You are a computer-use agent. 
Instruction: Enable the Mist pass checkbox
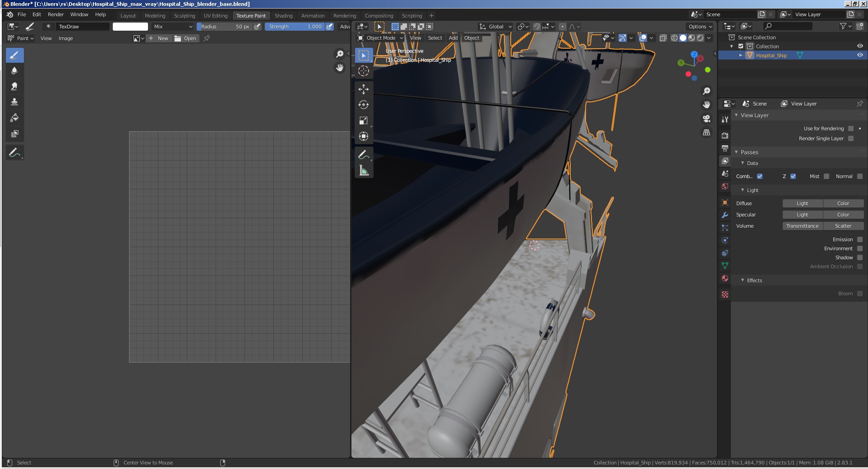tap(826, 176)
